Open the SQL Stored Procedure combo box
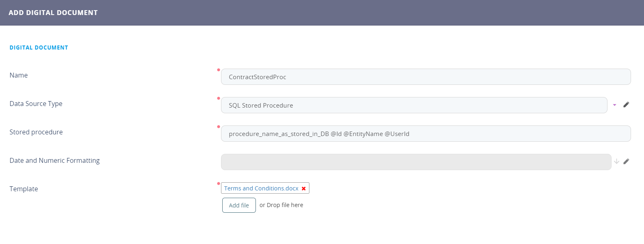The image size is (644, 244). click(414, 105)
